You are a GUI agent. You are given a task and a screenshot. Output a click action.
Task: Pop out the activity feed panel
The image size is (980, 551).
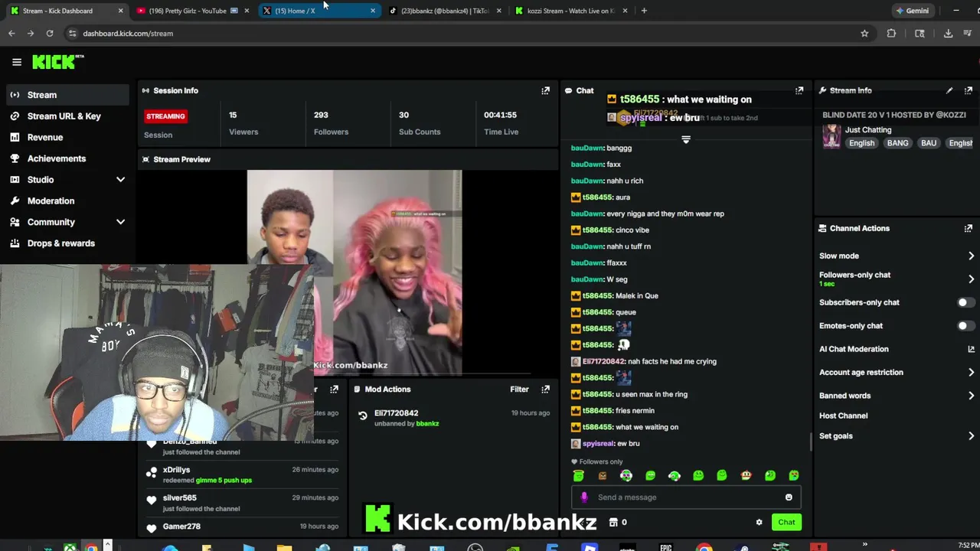[x=334, y=389]
